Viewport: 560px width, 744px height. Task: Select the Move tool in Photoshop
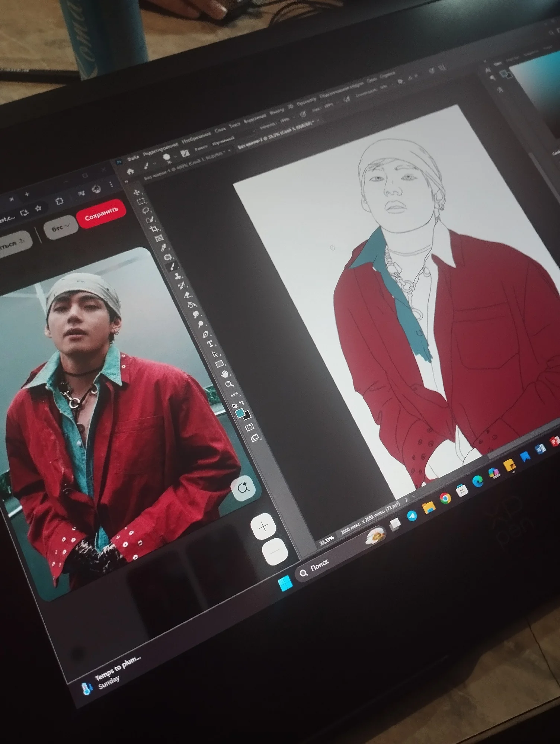pyautogui.click(x=137, y=192)
